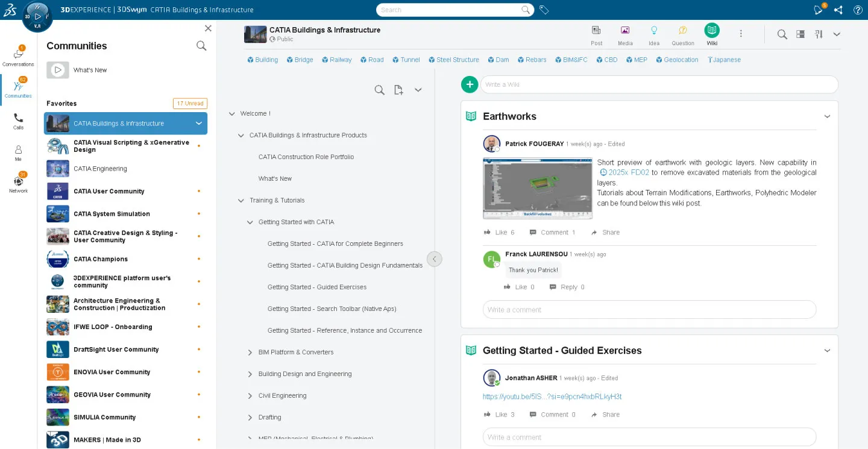868x449 pixels.
Task: Switch to the Wiki tab
Action: pos(712,35)
